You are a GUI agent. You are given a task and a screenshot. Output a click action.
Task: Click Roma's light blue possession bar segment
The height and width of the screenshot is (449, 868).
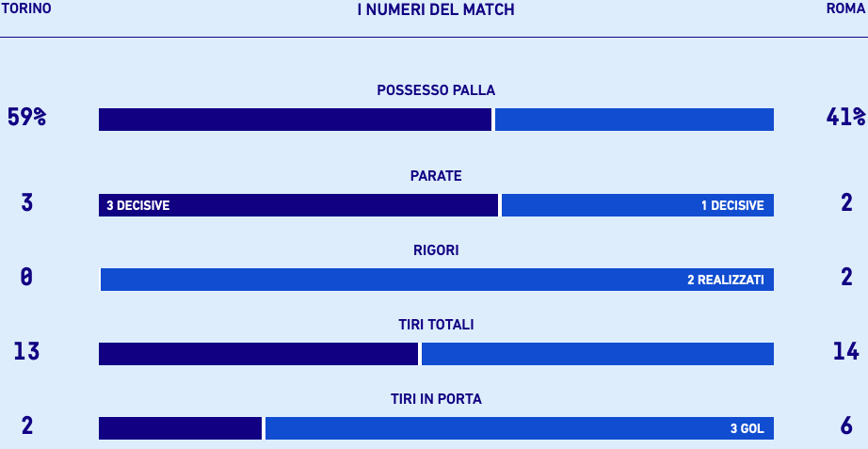click(x=634, y=120)
